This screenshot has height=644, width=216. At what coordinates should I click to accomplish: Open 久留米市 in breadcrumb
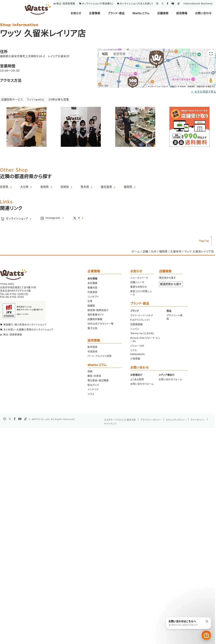[x=176, y=251]
